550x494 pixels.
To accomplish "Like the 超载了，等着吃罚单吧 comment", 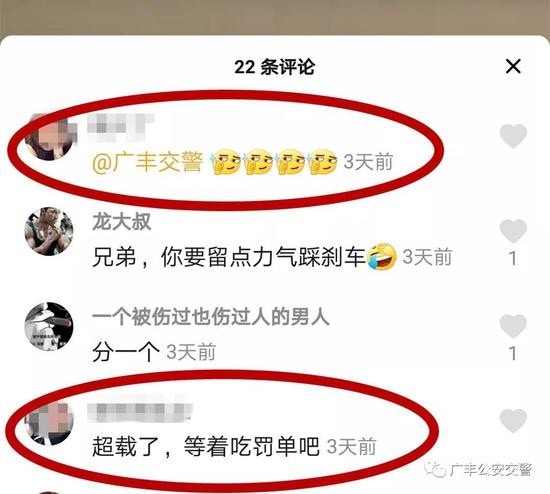I will click(x=513, y=421).
